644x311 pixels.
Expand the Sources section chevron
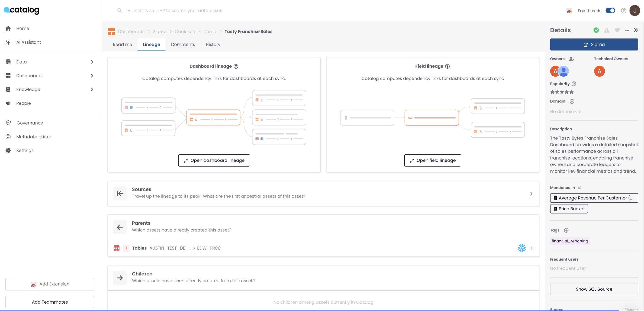click(531, 193)
